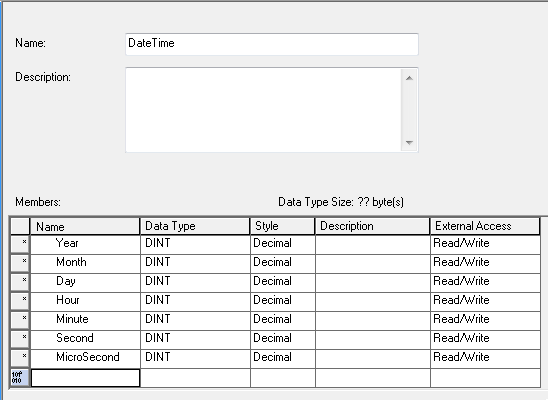Click the row selector beside Year member
Image resolution: width=548 pixels, height=400 pixels.
tap(20, 243)
